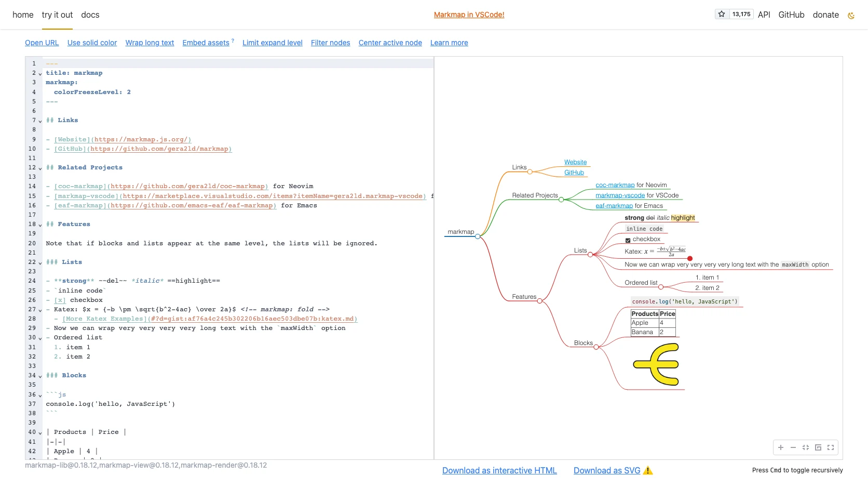Open the docs page
This screenshot has width=868, height=489.
(90, 15)
